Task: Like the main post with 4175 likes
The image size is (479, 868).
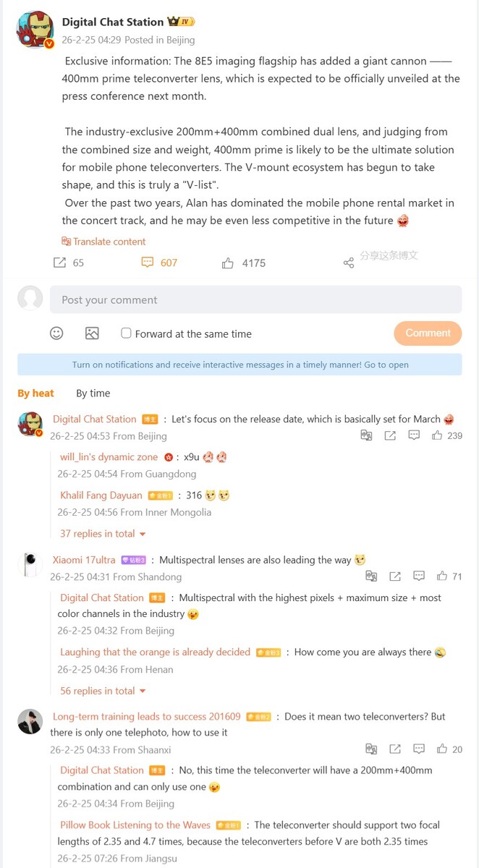Action: tap(228, 263)
